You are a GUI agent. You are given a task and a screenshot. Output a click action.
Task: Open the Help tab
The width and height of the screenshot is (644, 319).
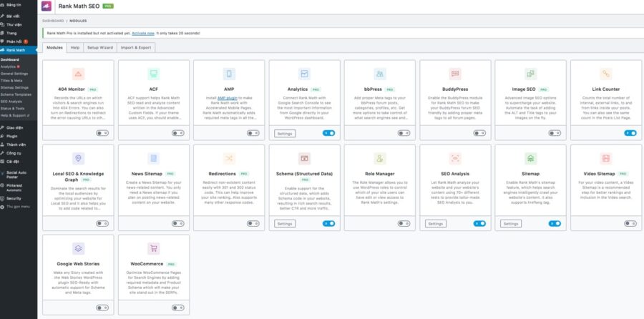(x=74, y=48)
